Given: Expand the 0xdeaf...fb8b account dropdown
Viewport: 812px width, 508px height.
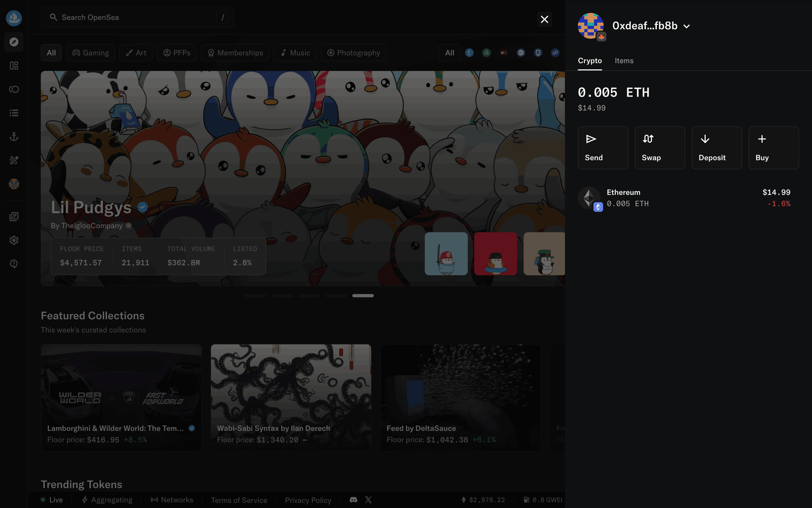Looking at the screenshot, I should click(651, 26).
